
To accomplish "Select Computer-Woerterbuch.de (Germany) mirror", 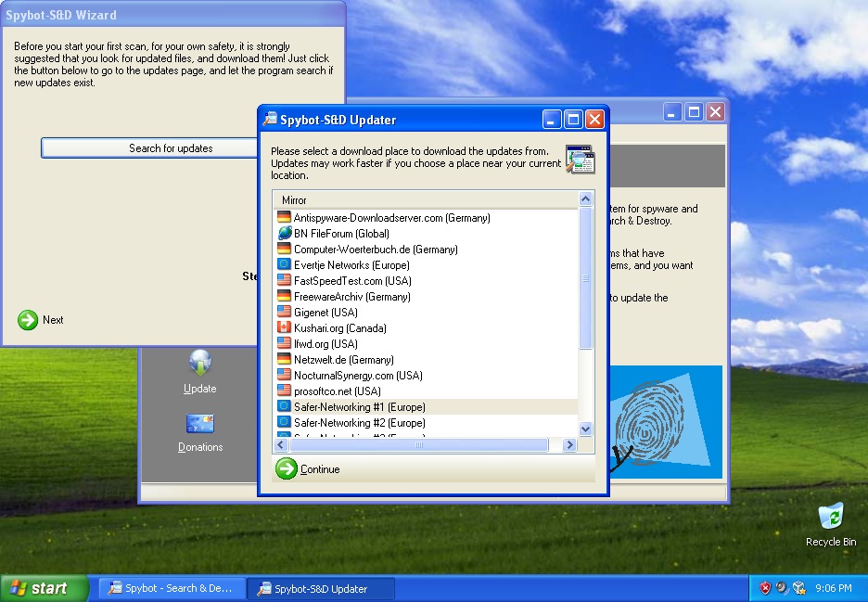I will point(426,250).
